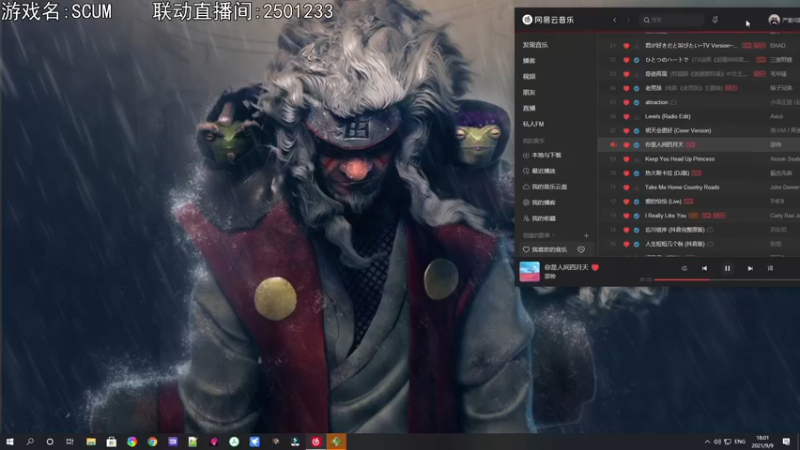Unlike the now-playing song via its heart
This screenshot has height=450, width=800.
[595, 267]
